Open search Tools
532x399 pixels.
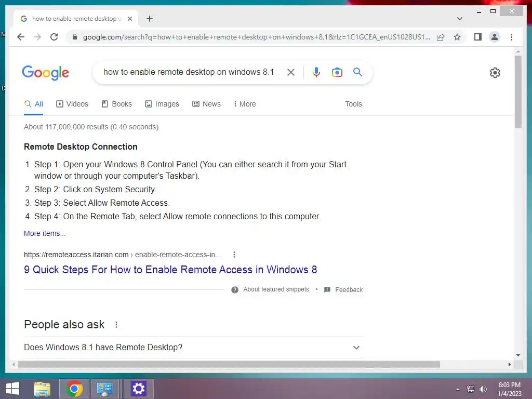(353, 104)
